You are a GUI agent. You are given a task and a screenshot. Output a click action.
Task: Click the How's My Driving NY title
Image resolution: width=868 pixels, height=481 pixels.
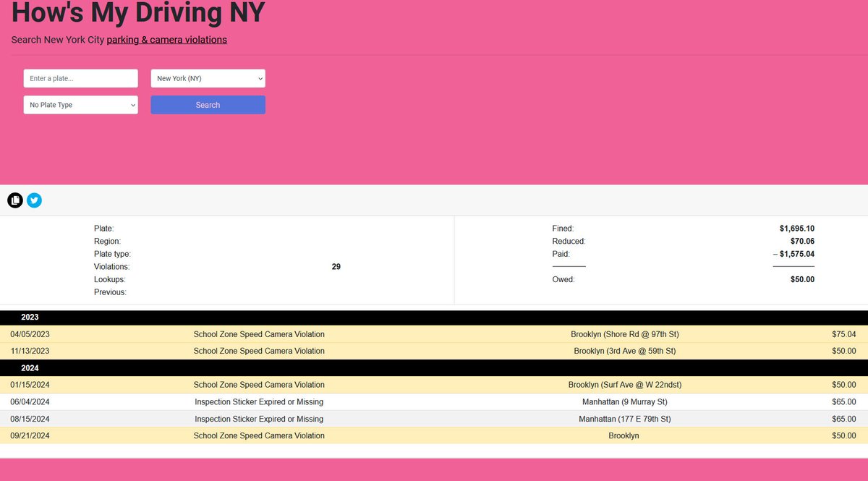(x=138, y=12)
